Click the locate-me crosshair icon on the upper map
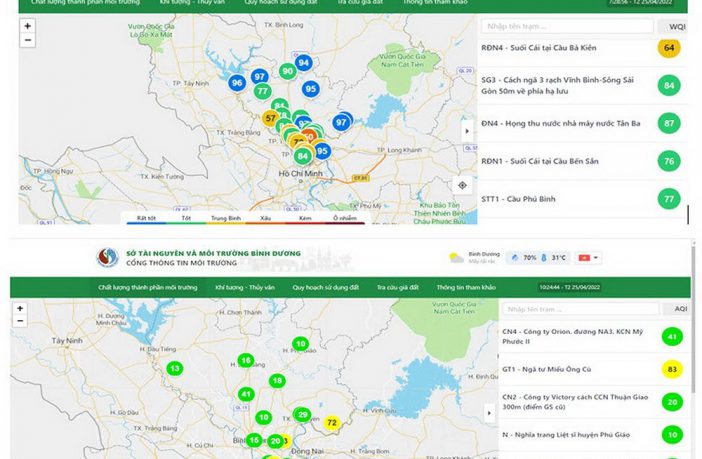Image resolution: width=702 pixels, height=459 pixels. point(462,185)
